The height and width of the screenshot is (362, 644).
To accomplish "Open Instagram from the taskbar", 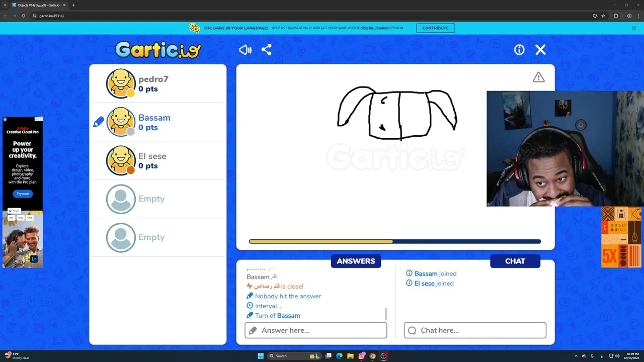I will coord(361,356).
